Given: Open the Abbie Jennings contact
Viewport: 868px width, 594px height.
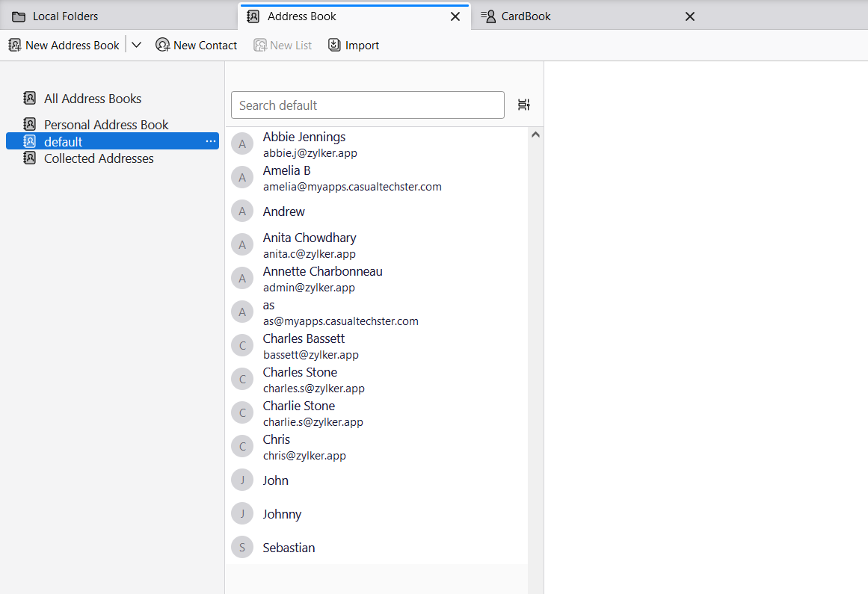Looking at the screenshot, I should click(x=376, y=143).
